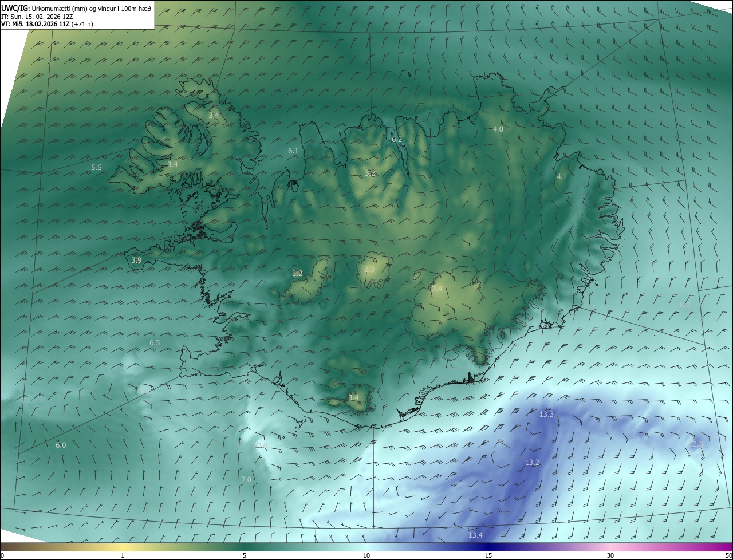
Task: Click the title text "Úrkomumætti (mm) og vindur í 100m hæð"
Action: click(91, 9)
